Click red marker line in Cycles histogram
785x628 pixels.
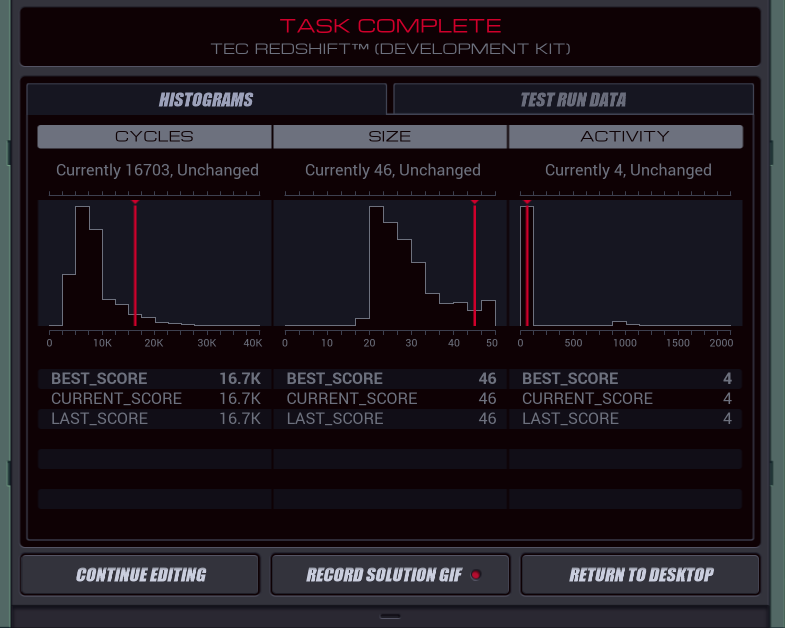[135, 263]
